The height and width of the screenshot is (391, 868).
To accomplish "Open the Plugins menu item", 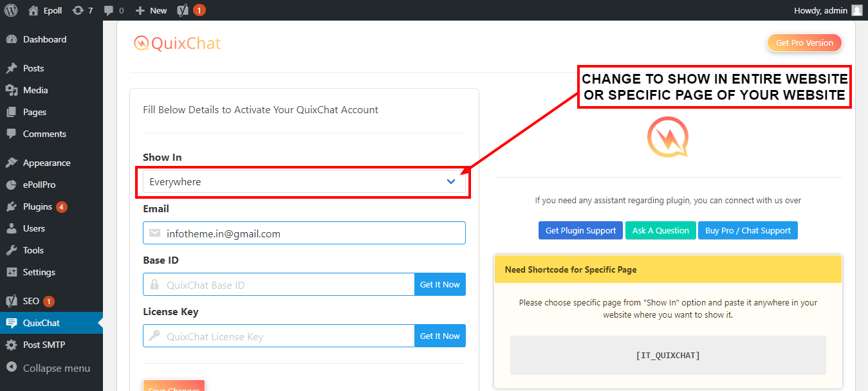I will pos(37,206).
